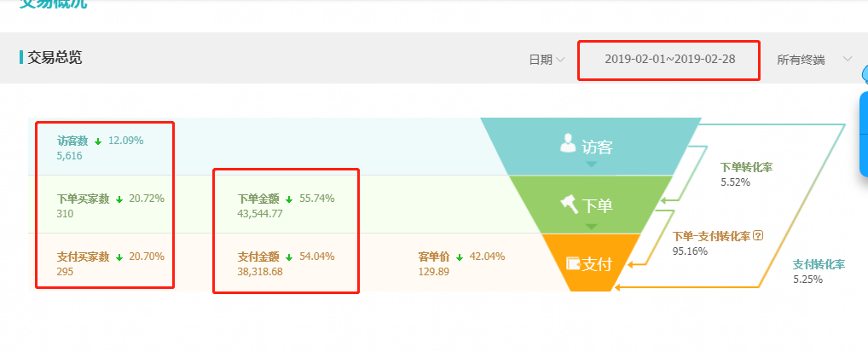Screen dimensions: 868x352
Task: Click the down arrow beside 支付买家数
Action: point(119,257)
